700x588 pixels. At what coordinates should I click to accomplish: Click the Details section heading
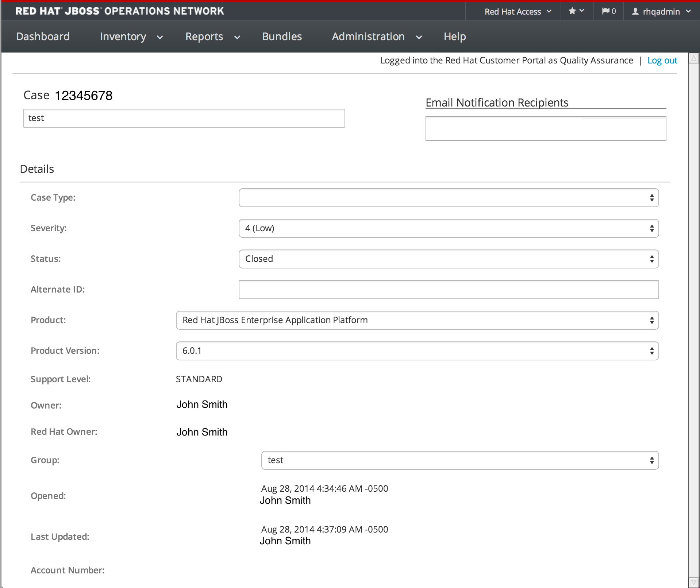click(x=37, y=169)
